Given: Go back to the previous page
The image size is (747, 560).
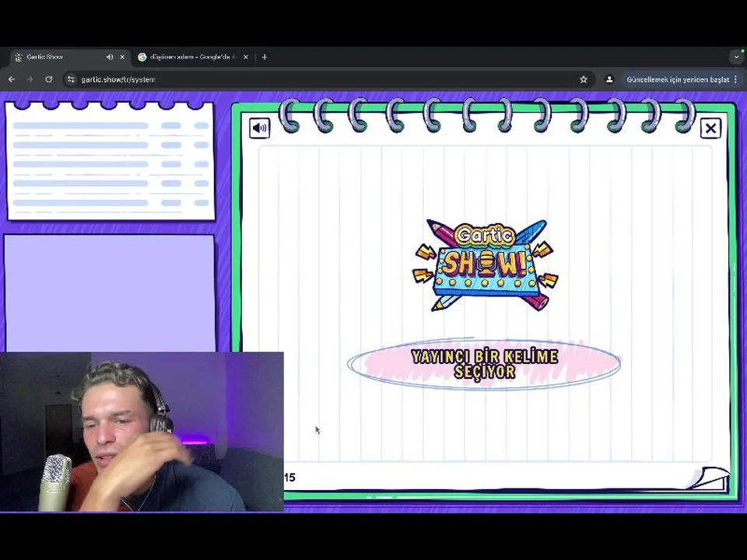Looking at the screenshot, I should 12,79.
